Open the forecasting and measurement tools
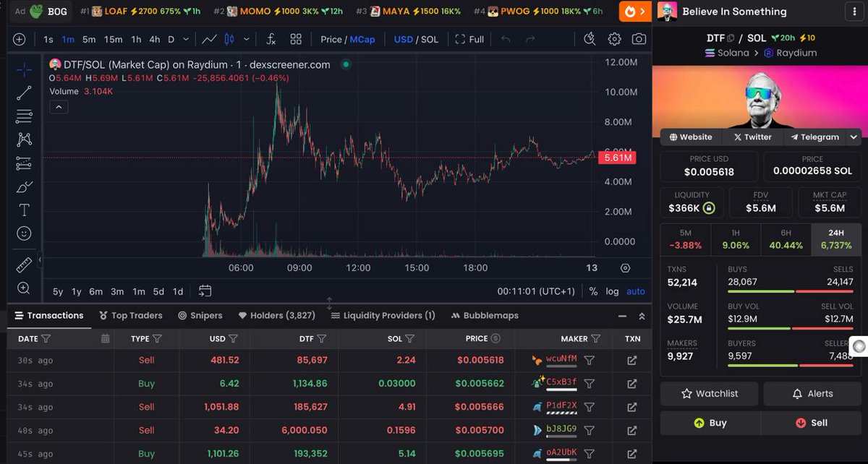The image size is (868, 464). click(x=24, y=163)
